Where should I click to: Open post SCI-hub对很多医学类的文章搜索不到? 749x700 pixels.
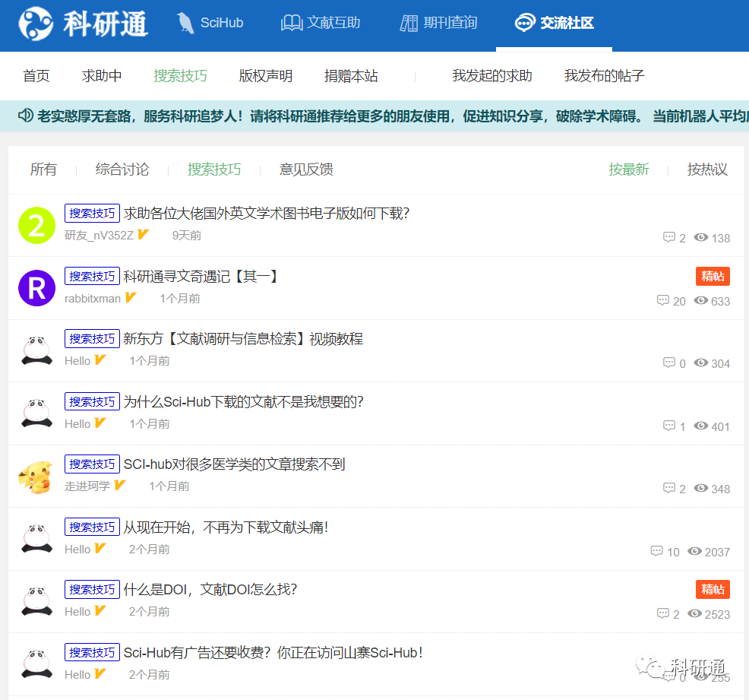(x=234, y=464)
